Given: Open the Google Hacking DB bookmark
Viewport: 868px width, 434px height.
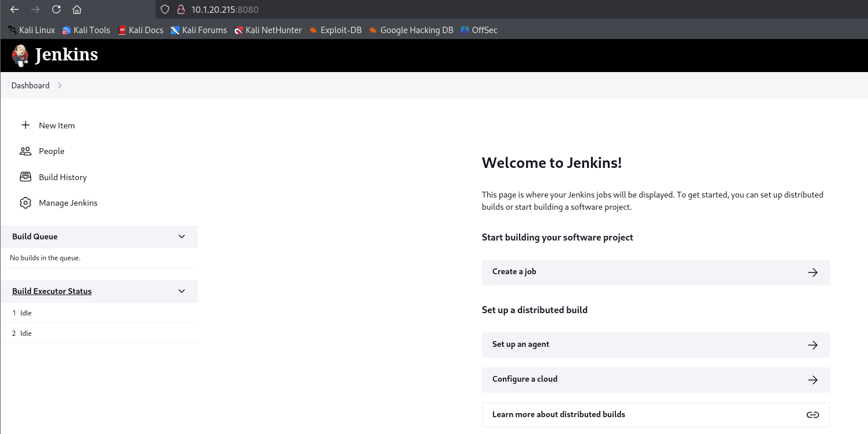Looking at the screenshot, I should pyautogui.click(x=411, y=30).
